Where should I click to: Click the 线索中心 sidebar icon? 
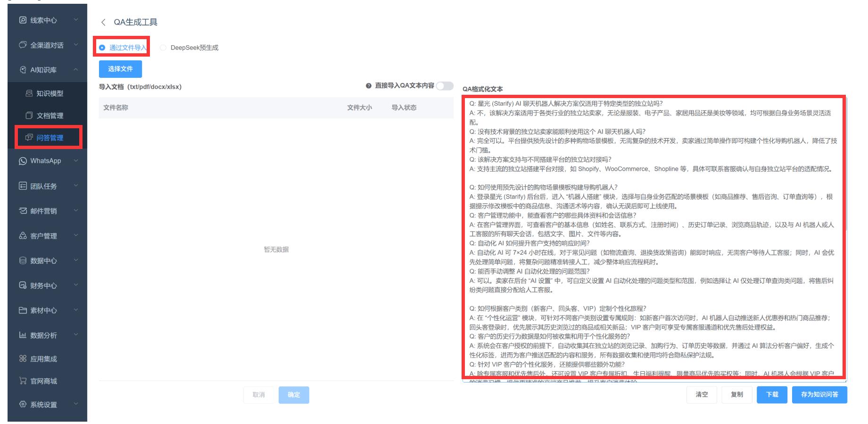click(23, 20)
